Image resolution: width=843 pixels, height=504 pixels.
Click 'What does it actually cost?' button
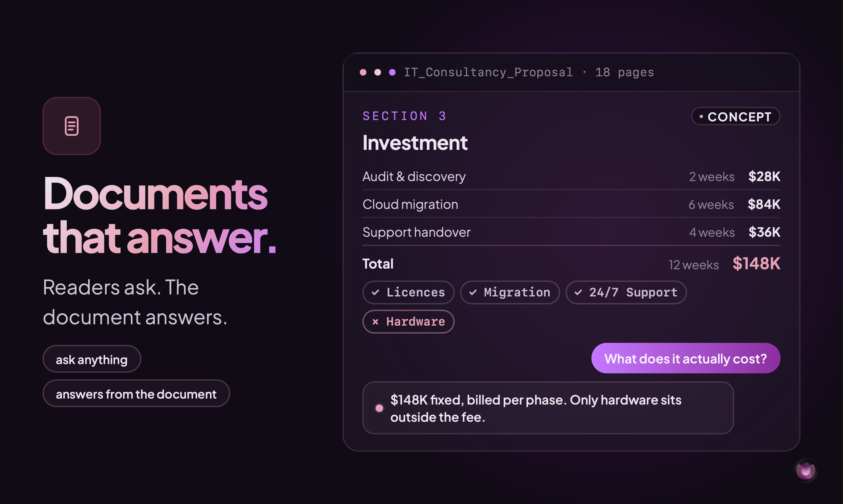point(686,358)
